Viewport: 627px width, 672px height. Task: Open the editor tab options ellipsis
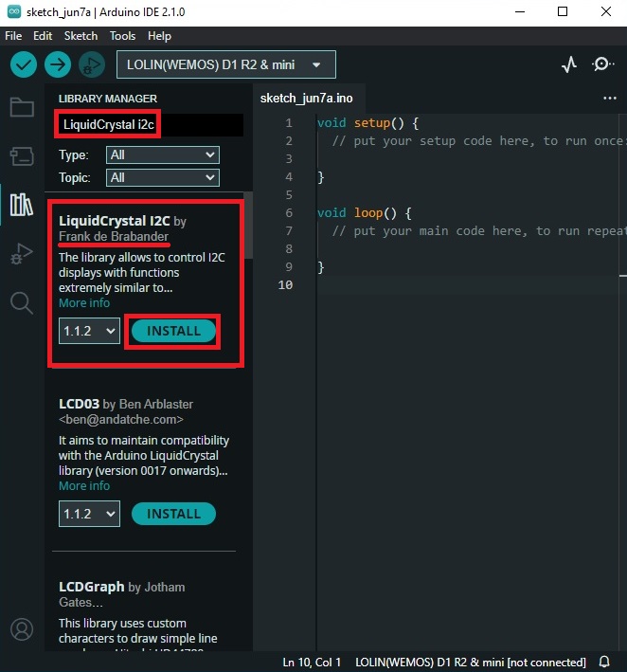(x=609, y=99)
